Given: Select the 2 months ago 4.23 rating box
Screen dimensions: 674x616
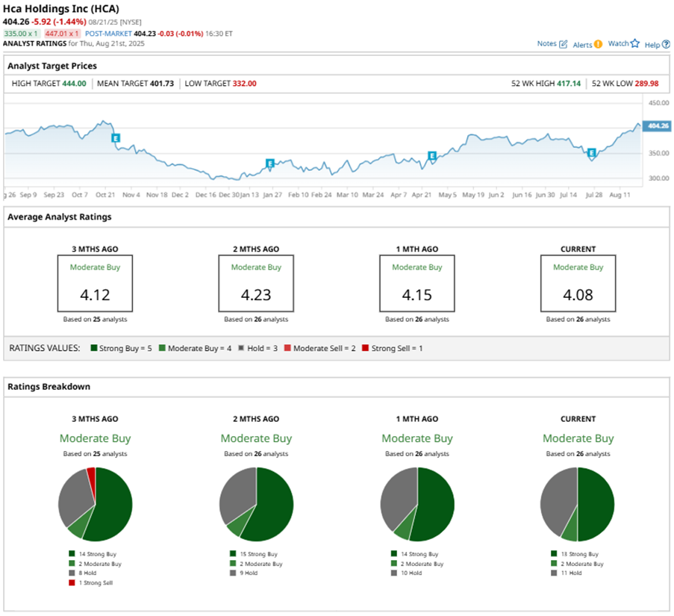Looking at the screenshot, I should (256, 283).
